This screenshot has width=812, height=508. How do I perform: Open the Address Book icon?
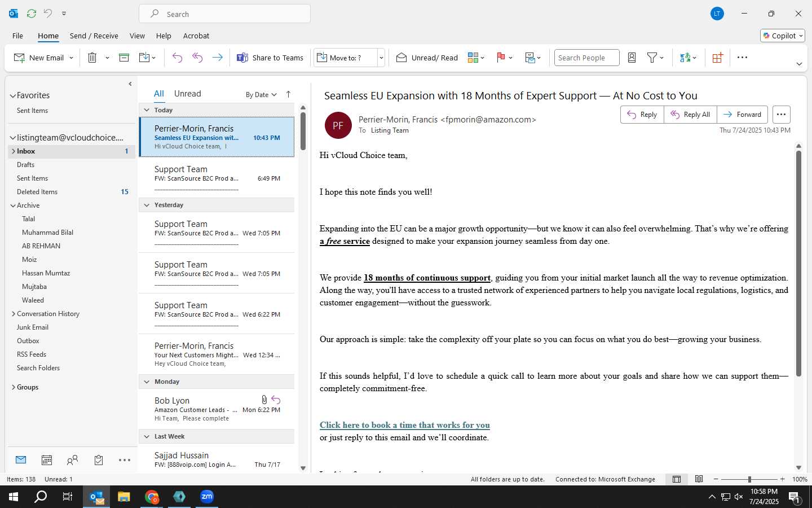click(x=632, y=58)
